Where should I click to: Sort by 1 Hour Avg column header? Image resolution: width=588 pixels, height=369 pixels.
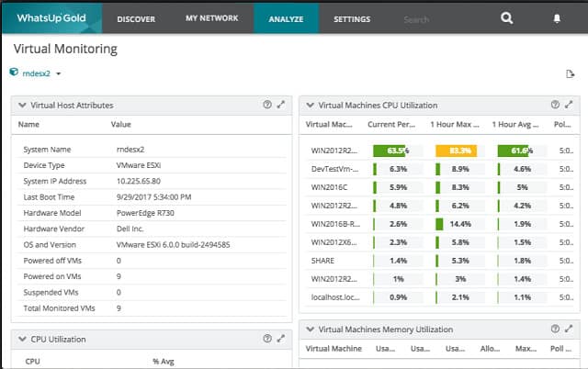tap(515, 124)
